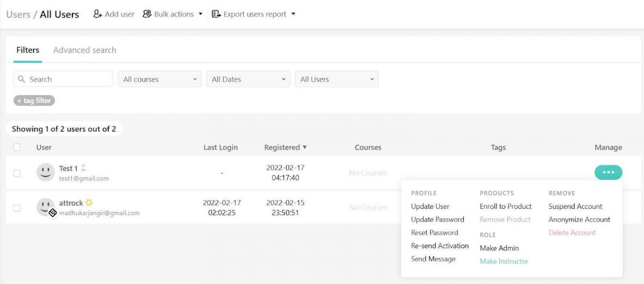The width and height of the screenshot is (644, 284).
Task: Click the attrock user avatar
Action: (45, 207)
